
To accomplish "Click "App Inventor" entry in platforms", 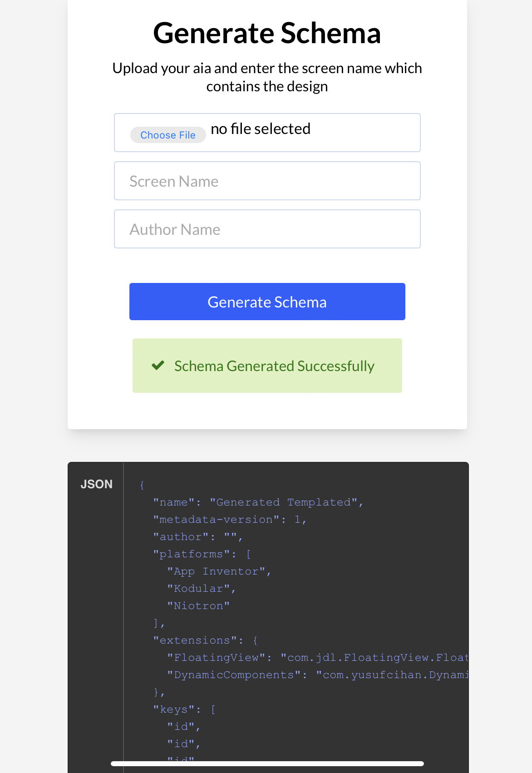I will point(219,571).
